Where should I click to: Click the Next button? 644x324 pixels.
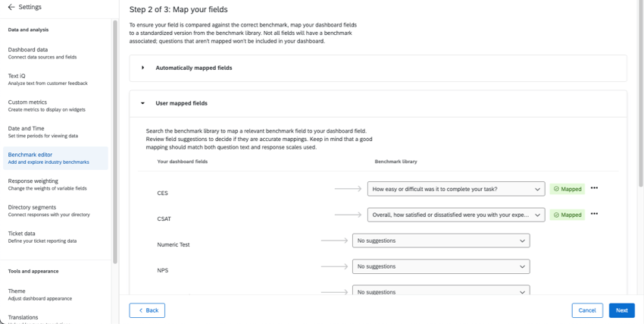(621, 310)
